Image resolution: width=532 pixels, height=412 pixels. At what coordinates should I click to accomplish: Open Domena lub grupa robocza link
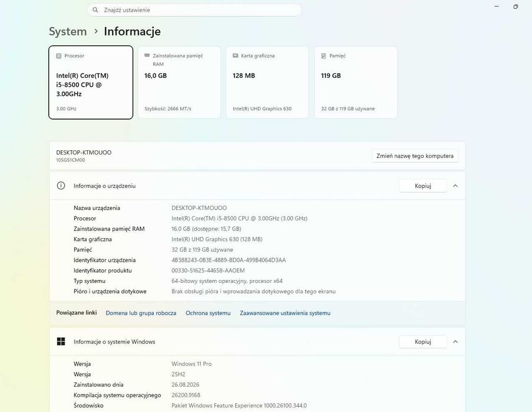[141, 313]
